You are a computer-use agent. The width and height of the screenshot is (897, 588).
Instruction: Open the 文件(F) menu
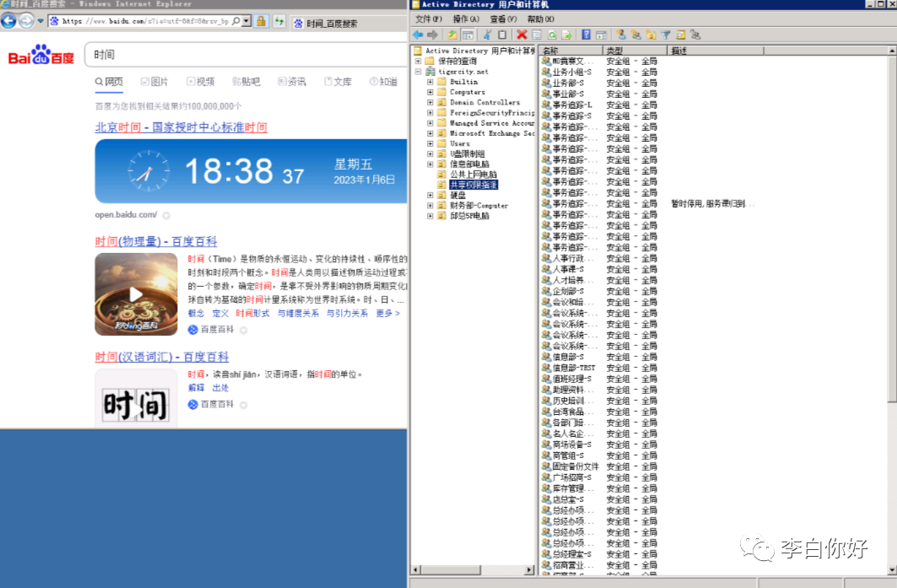click(x=429, y=19)
